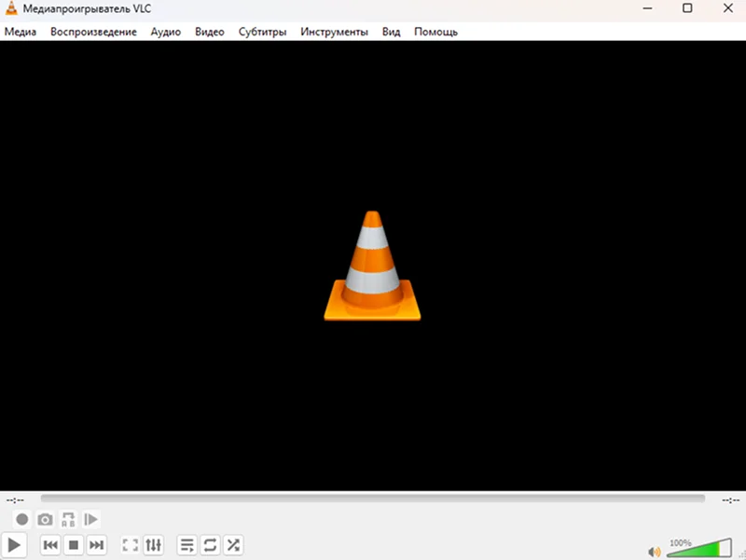Image resolution: width=746 pixels, height=560 pixels.
Task: Click the red Record button
Action: click(22, 519)
